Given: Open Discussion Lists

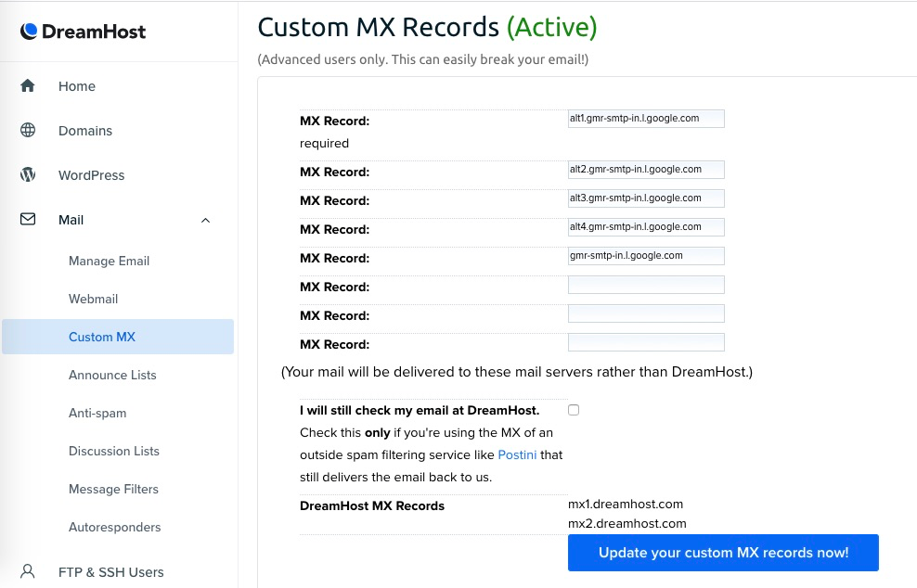Looking at the screenshot, I should pyautogui.click(x=113, y=451).
